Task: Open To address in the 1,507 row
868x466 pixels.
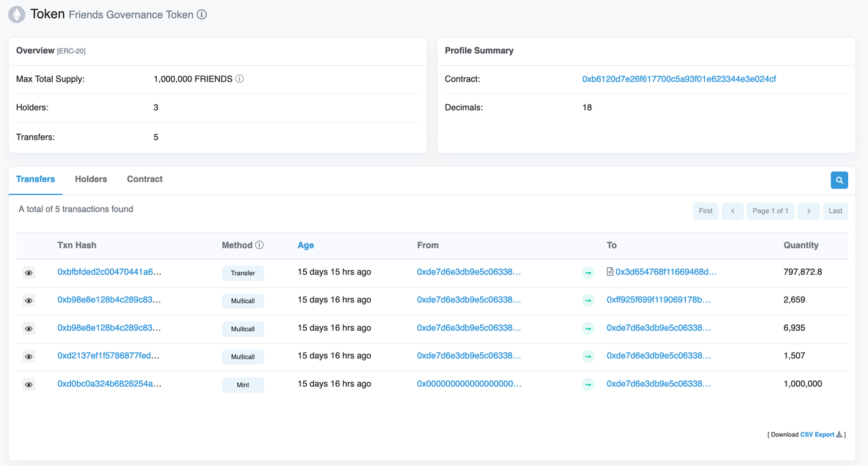Action: click(x=659, y=356)
